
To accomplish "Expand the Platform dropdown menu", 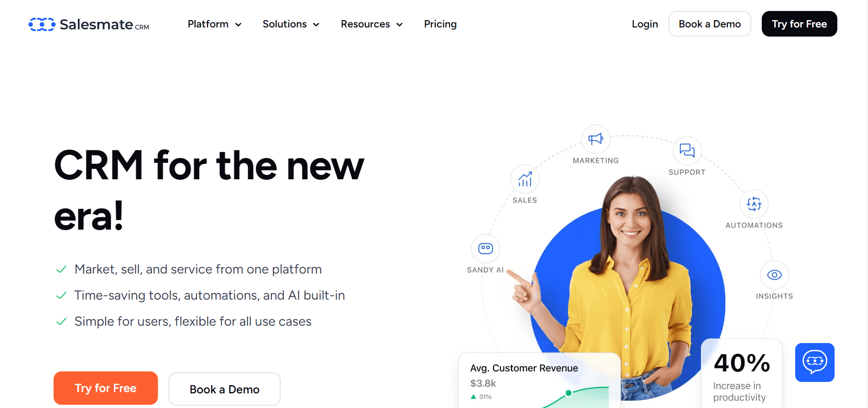I will pos(215,24).
